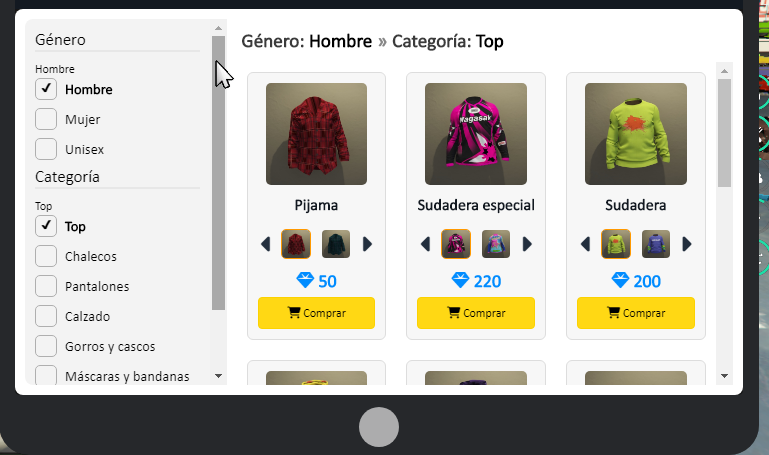Click previous arrow under Sudadera especial
The height and width of the screenshot is (455, 769).
[x=425, y=244]
